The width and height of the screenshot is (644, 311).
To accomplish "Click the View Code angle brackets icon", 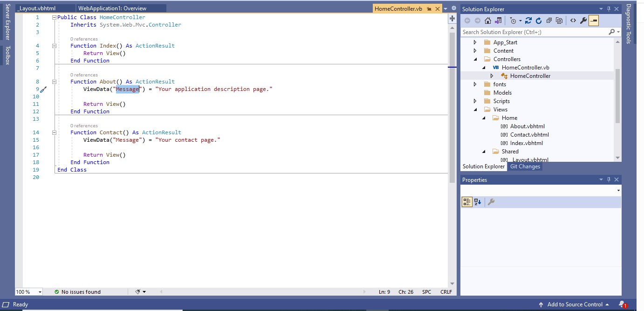I will click(x=573, y=21).
